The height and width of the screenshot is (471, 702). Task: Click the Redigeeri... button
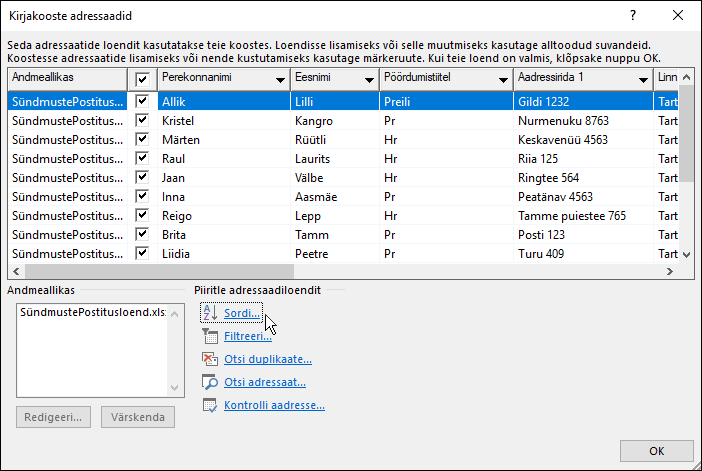[x=53, y=417]
